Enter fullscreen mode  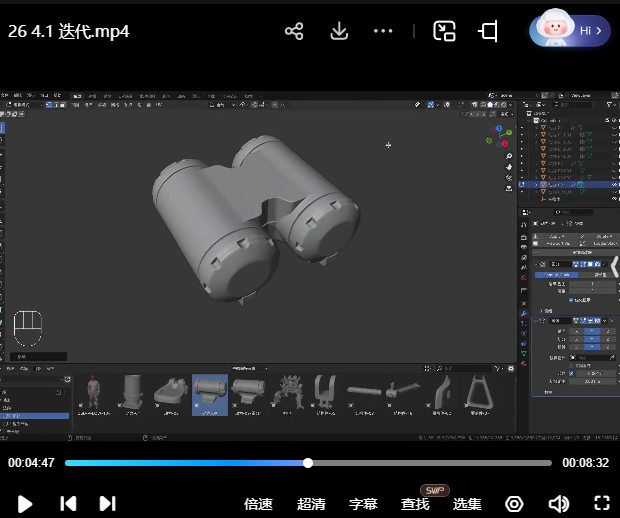pyautogui.click(x=602, y=504)
